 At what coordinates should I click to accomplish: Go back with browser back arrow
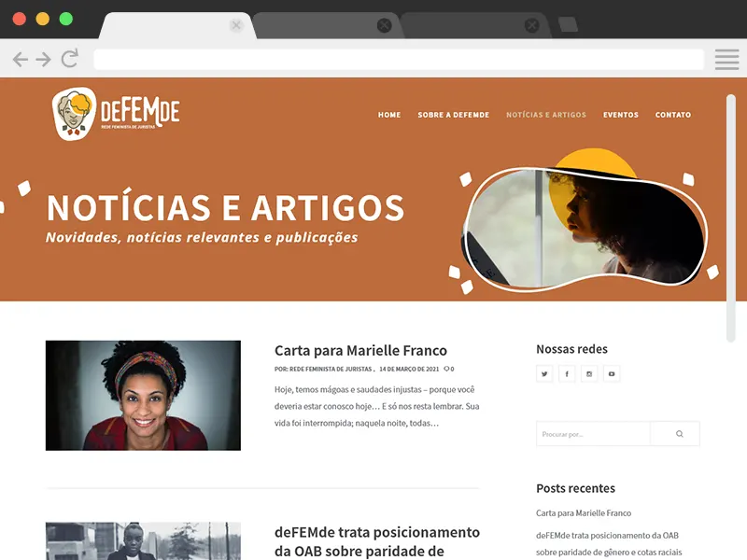click(x=20, y=60)
